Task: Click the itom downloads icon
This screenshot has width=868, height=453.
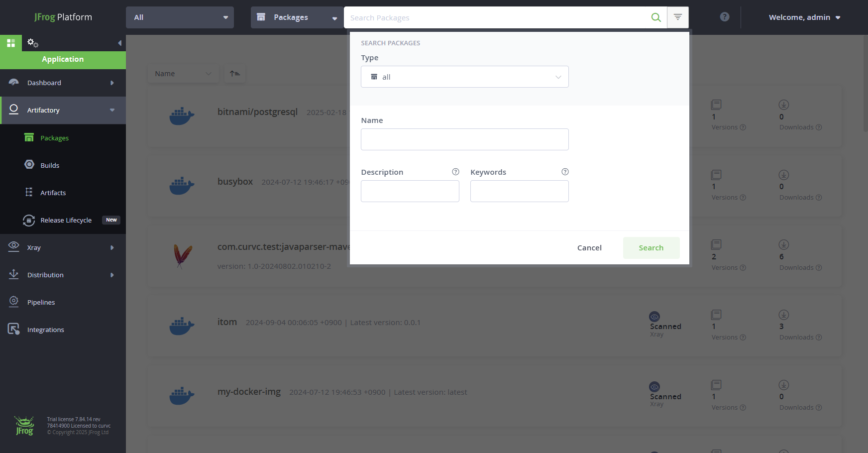Action: pos(784,315)
